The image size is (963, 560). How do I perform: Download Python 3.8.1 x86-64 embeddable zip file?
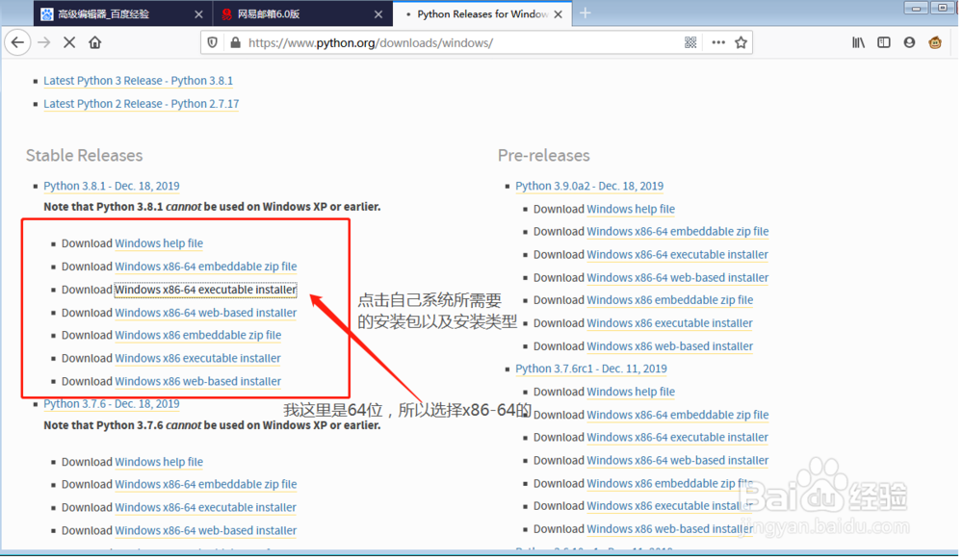[206, 267]
